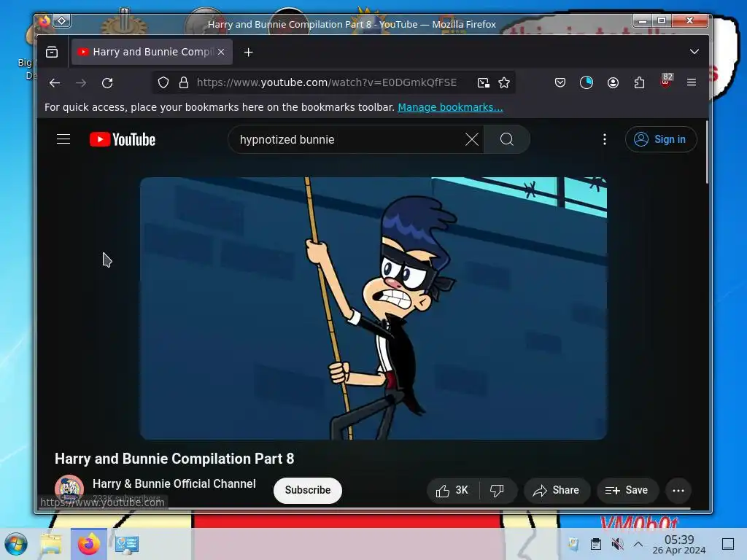Screen dimensions: 747x560
Task: Bookmark this page with star icon
Action: coord(504,83)
